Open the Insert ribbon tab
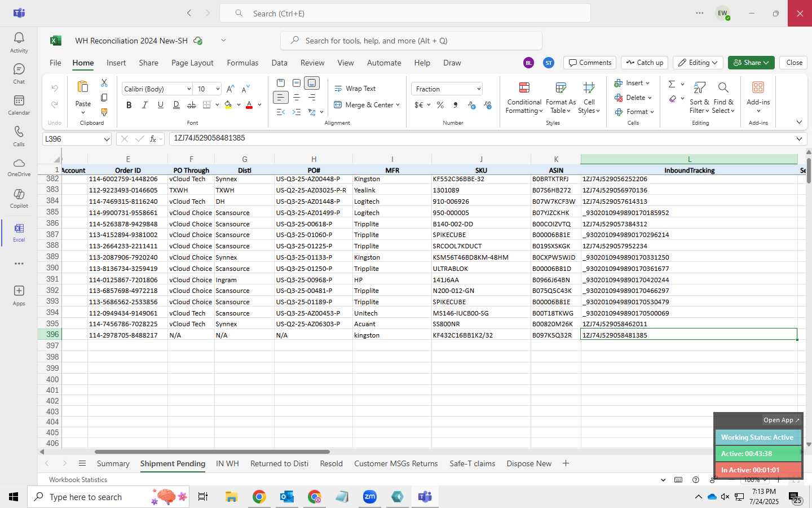 coord(116,63)
